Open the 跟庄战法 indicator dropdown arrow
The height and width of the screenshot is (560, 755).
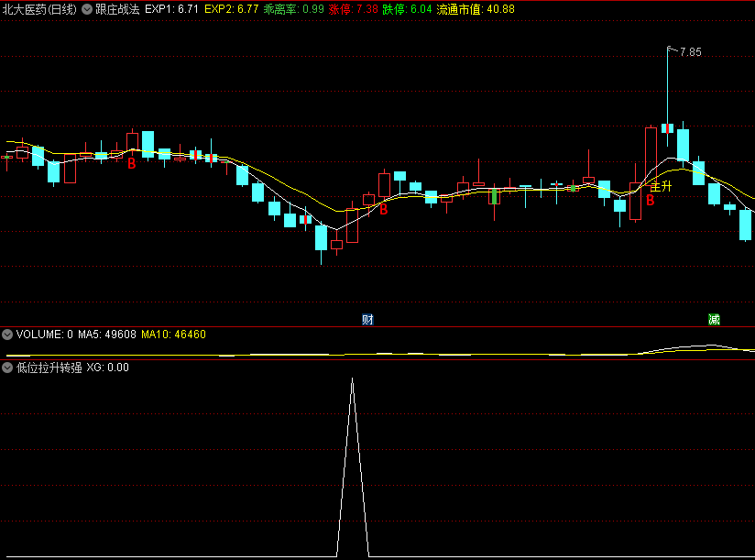pyautogui.click(x=87, y=9)
